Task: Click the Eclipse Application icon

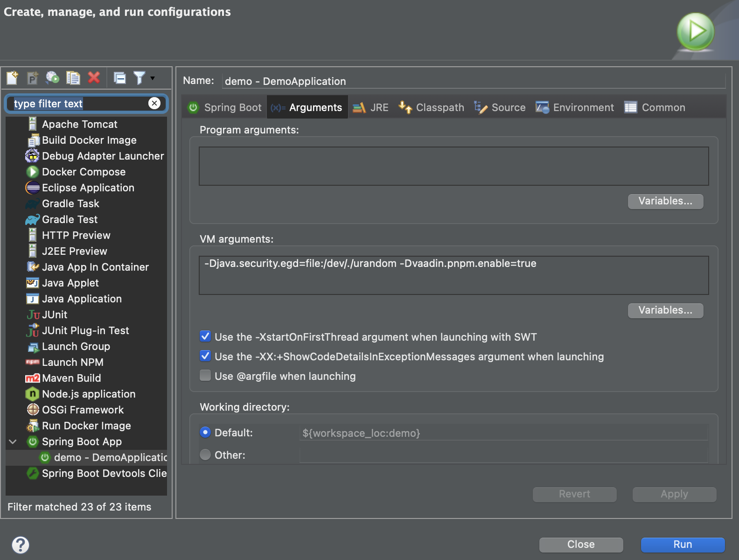Action: [x=33, y=188]
